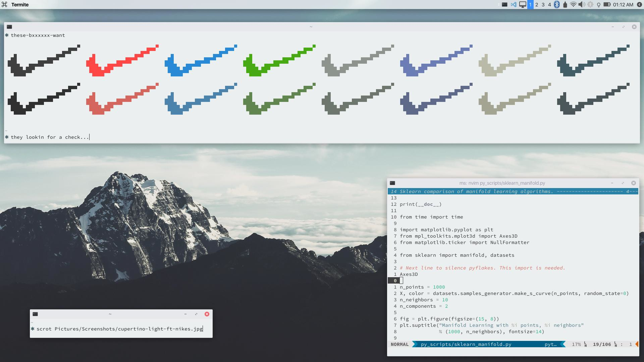Switch to workspace 4
Viewport: 644px width, 362px height.
point(549,4)
